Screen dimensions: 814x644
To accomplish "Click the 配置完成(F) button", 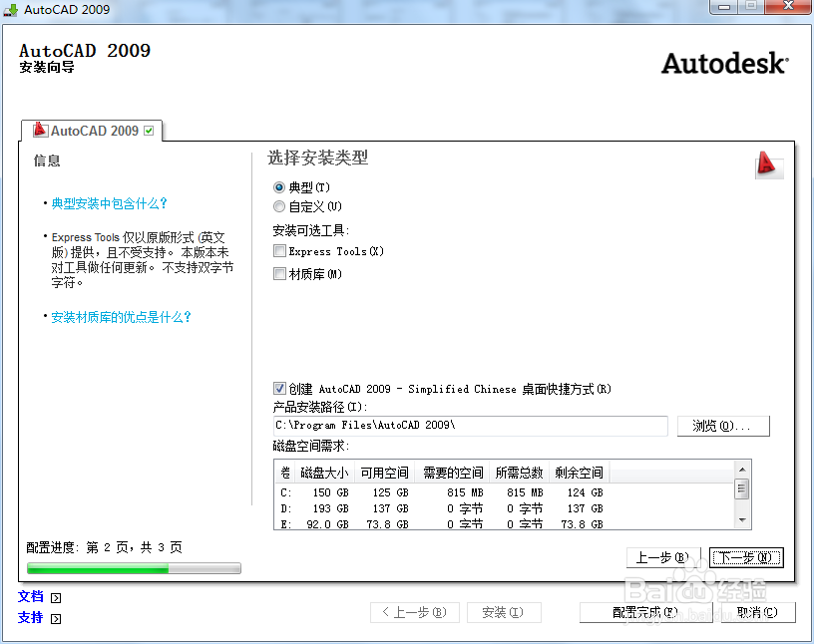I will tap(645, 613).
